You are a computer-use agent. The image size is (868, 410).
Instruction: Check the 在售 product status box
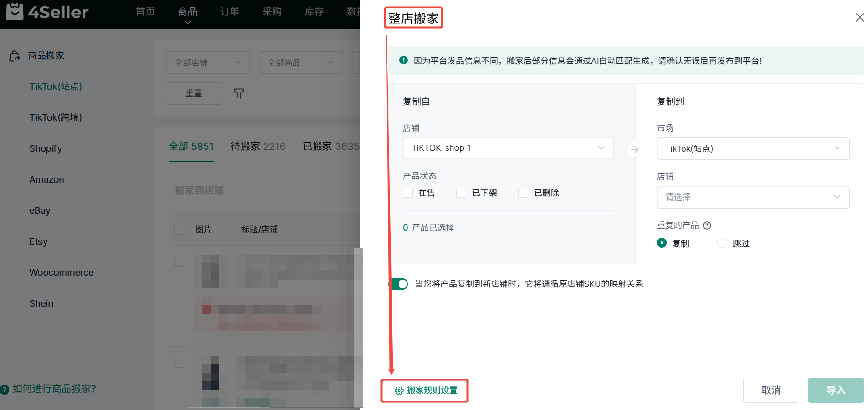407,193
